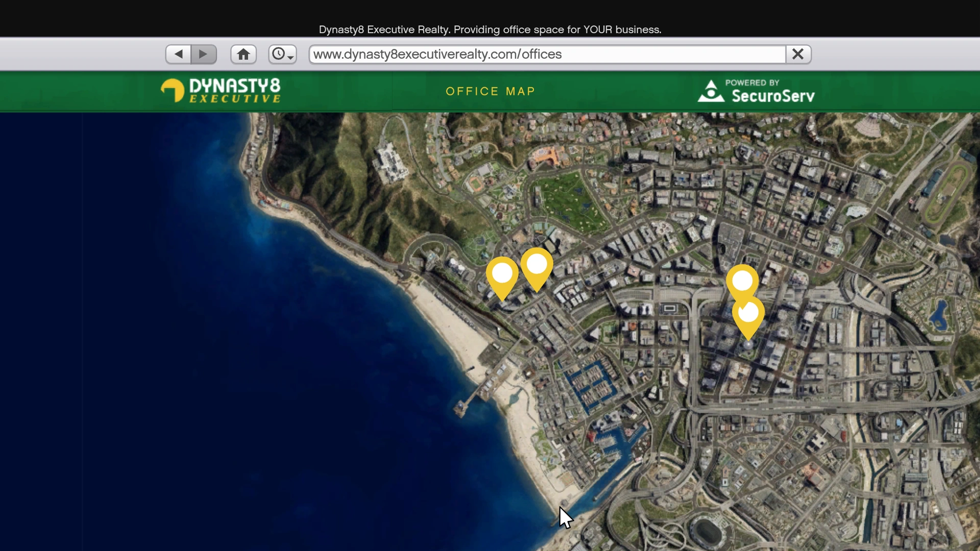Click the Dynasty8 Executive logo

pos(221,91)
